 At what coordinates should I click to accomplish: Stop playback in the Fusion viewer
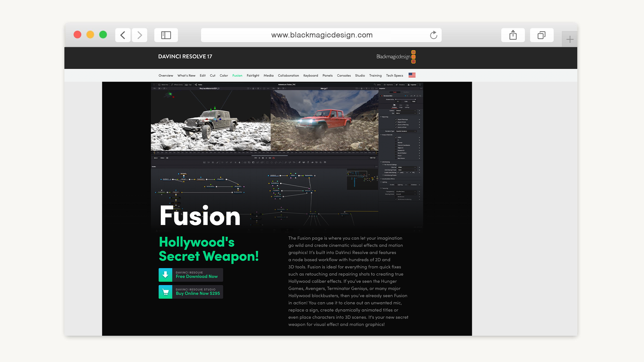[x=263, y=158]
